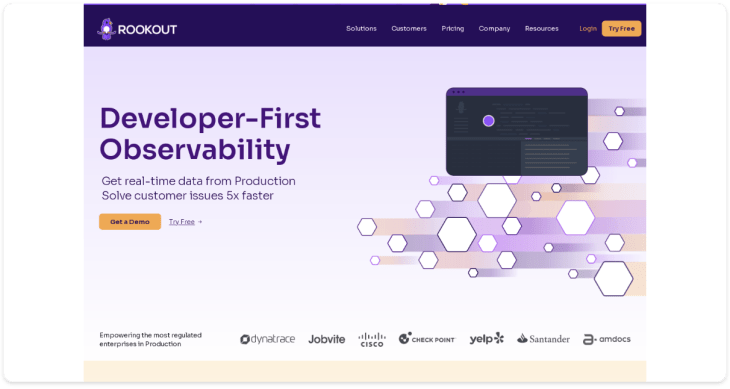The height and width of the screenshot is (389, 730).
Task: Click the Login link
Action: click(x=588, y=28)
